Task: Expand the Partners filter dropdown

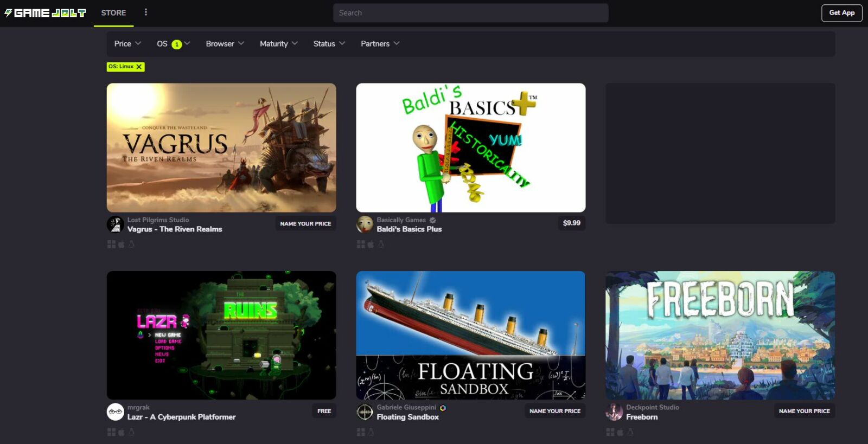Action: coord(380,44)
